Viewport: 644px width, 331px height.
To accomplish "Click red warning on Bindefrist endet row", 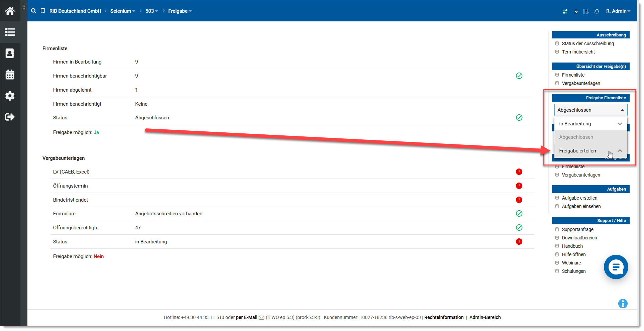I will 519,200.
